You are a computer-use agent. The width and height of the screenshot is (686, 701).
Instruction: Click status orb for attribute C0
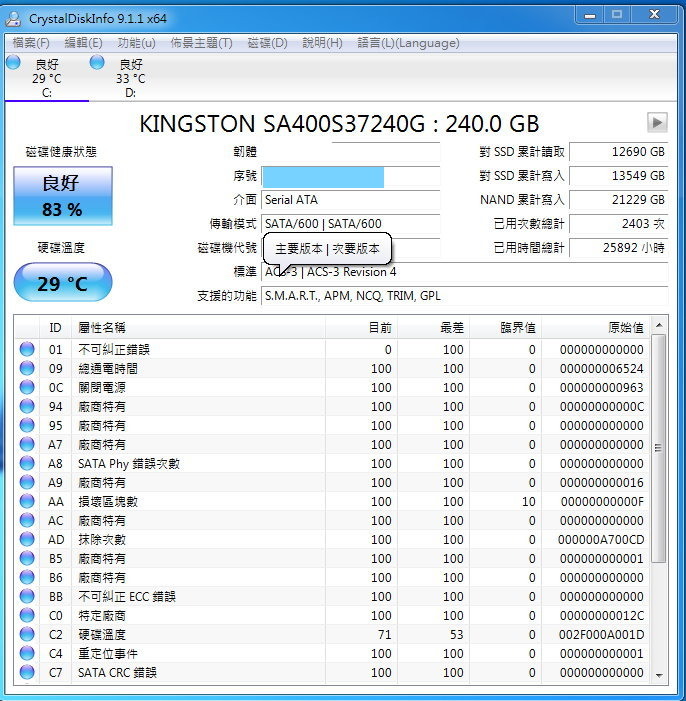27,615
